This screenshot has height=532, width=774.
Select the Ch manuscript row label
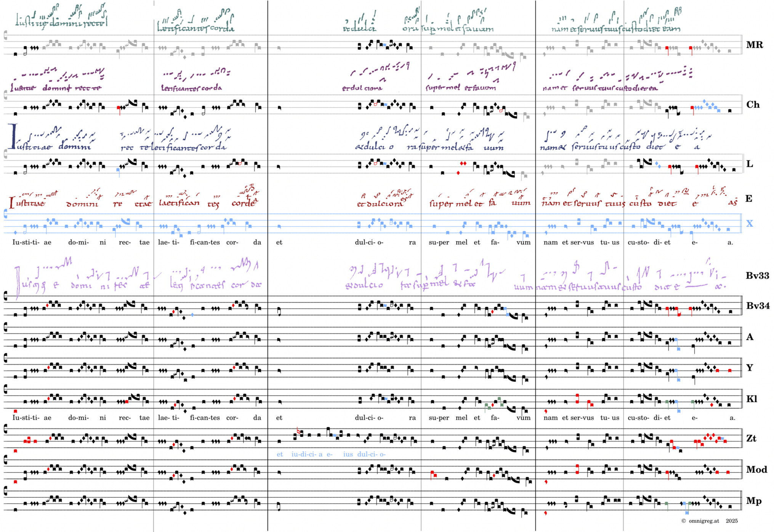coord(753,105)
